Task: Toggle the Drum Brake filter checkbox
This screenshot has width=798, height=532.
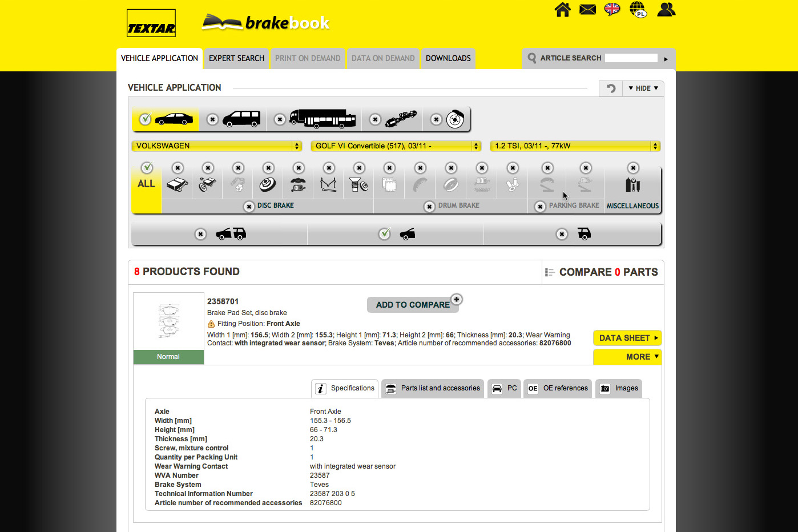Action: [x=430, y=207]
